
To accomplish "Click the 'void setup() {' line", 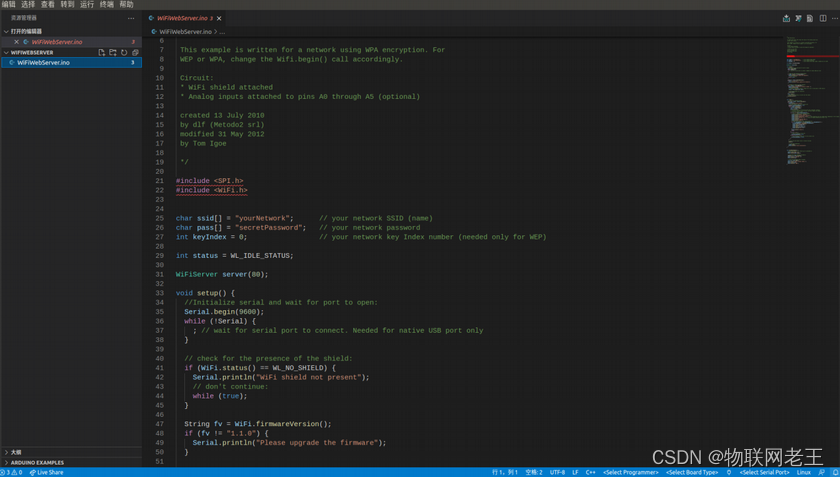I will [x=205, y=293].
